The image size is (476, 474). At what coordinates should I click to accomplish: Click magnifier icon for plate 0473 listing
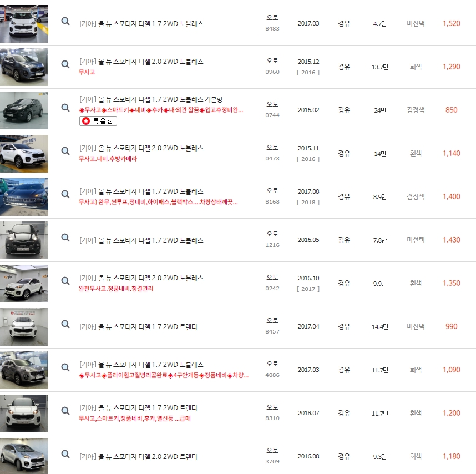tap(65, 151)
